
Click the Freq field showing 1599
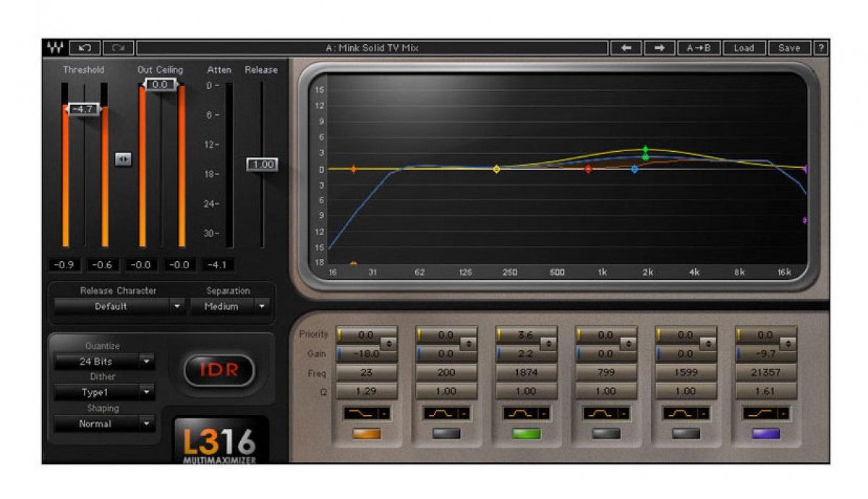pyautogui.click(x=686, y=373)
